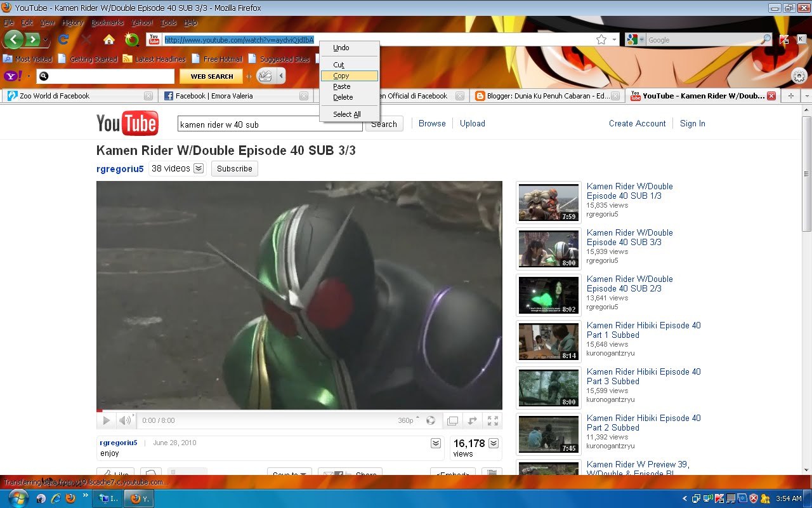Collapse the Yahoo toolbar with the left arrow

pyautogui.click(x=281, y=76)
